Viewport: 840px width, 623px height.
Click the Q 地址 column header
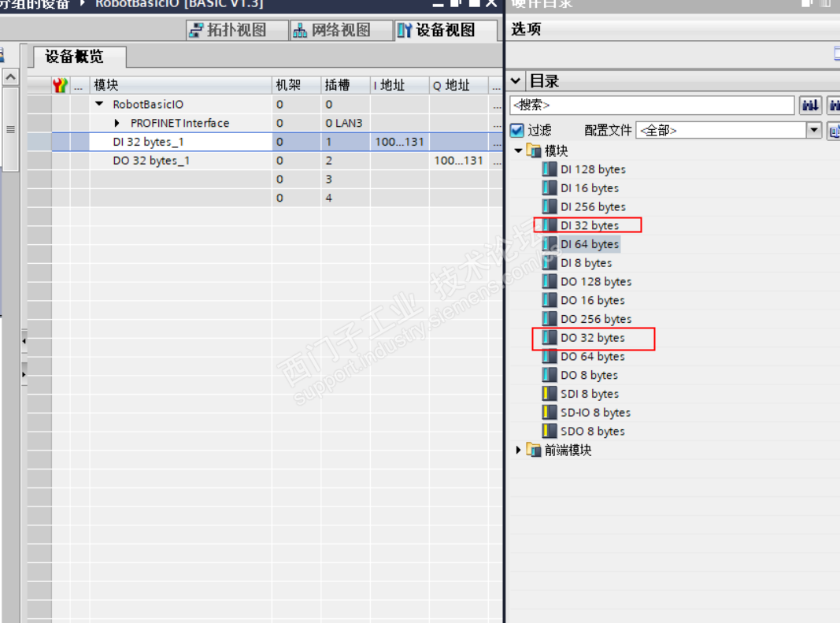[x=458, y=85]
